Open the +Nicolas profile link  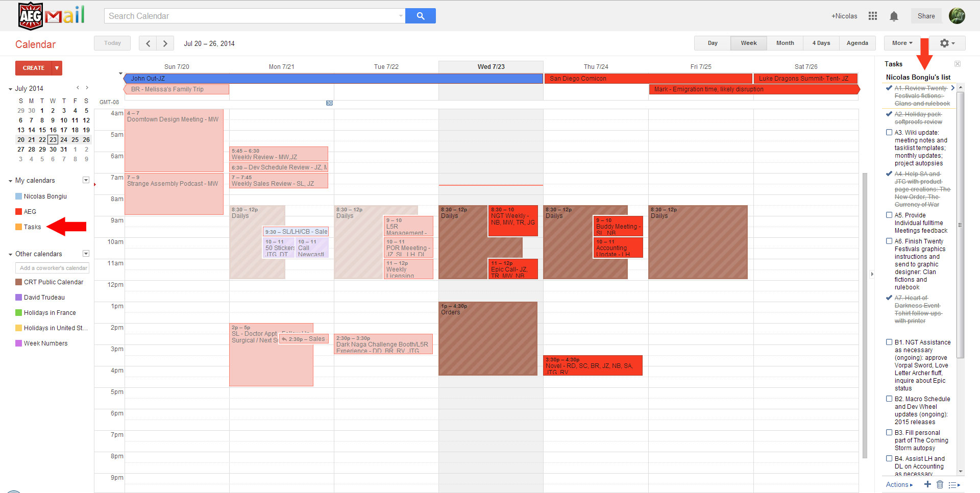844,16
